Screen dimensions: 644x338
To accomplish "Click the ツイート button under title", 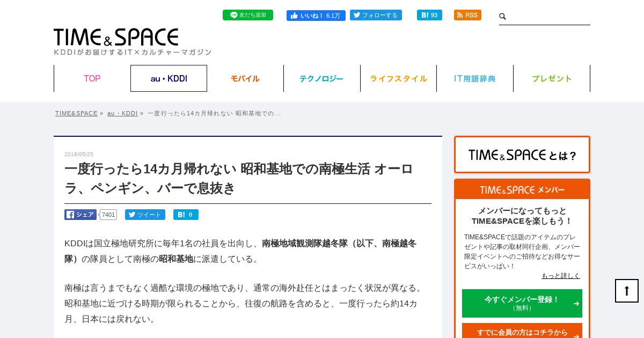I will click(145, 215).
